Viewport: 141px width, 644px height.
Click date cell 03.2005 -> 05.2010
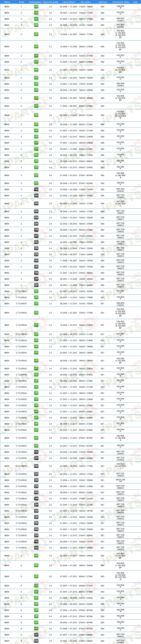tap(68, 334)
